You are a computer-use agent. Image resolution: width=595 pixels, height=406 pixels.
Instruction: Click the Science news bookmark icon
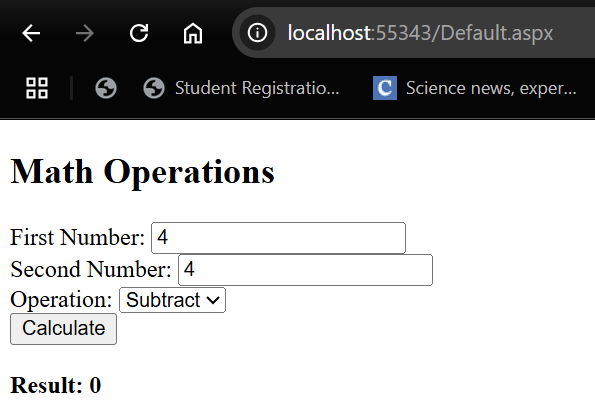(385, 88)
